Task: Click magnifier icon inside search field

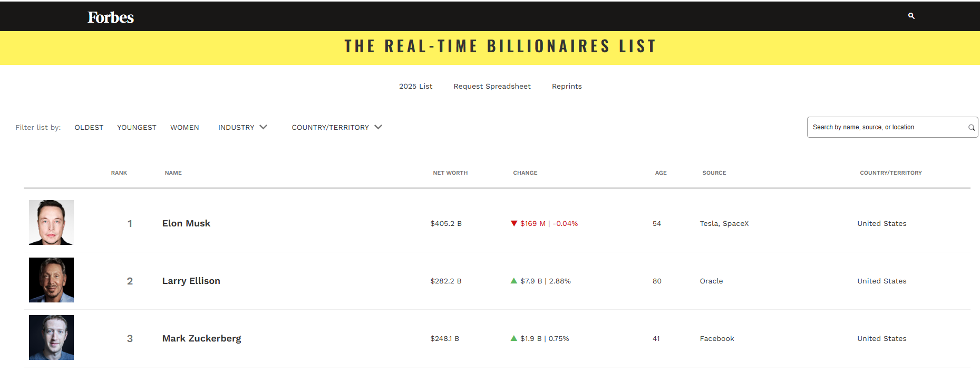Action: pyautogui.click(x=971, y=128)
